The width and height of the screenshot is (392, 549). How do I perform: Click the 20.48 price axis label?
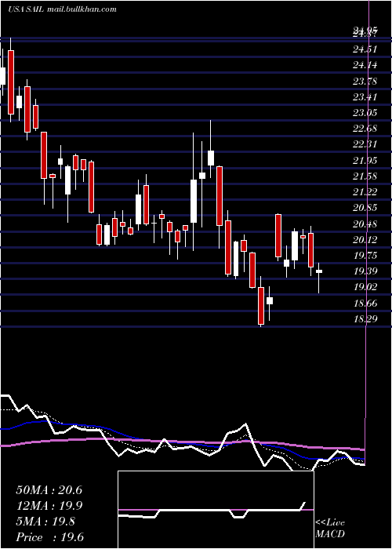(365, 224)
